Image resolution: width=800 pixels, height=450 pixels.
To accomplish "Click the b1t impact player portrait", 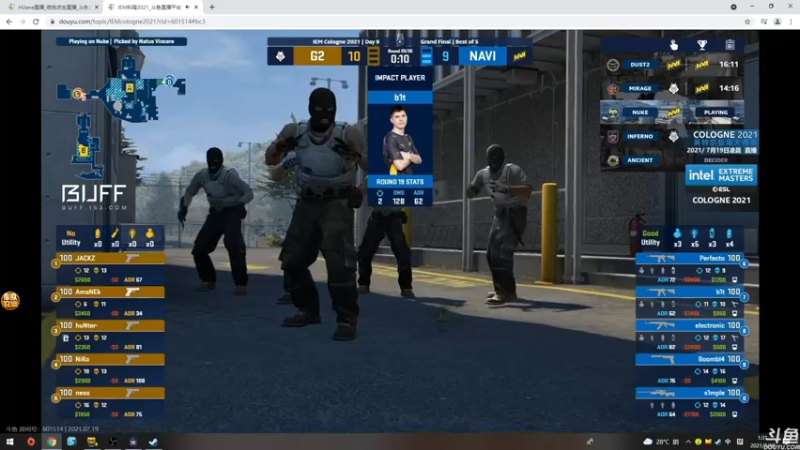I will click(400, 139).
